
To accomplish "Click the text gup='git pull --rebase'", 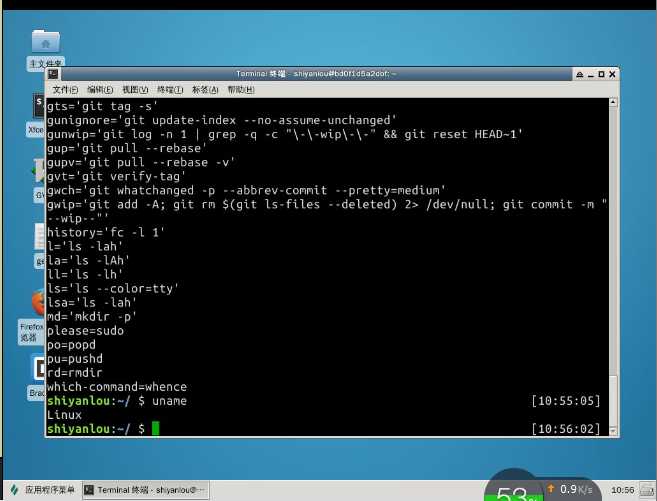I will 127,149.
